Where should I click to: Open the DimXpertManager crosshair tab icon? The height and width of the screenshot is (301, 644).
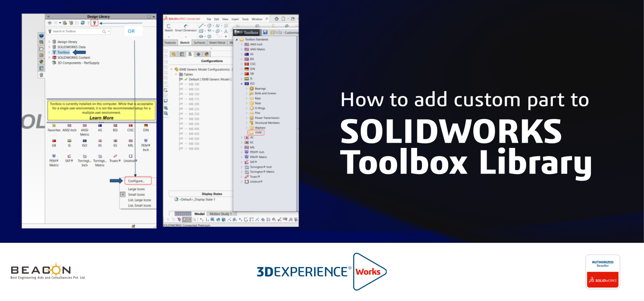coord(198,54)
